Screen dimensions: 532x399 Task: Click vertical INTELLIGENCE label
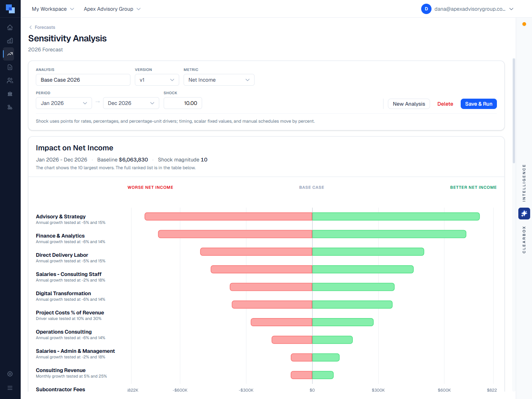point(524,183)
